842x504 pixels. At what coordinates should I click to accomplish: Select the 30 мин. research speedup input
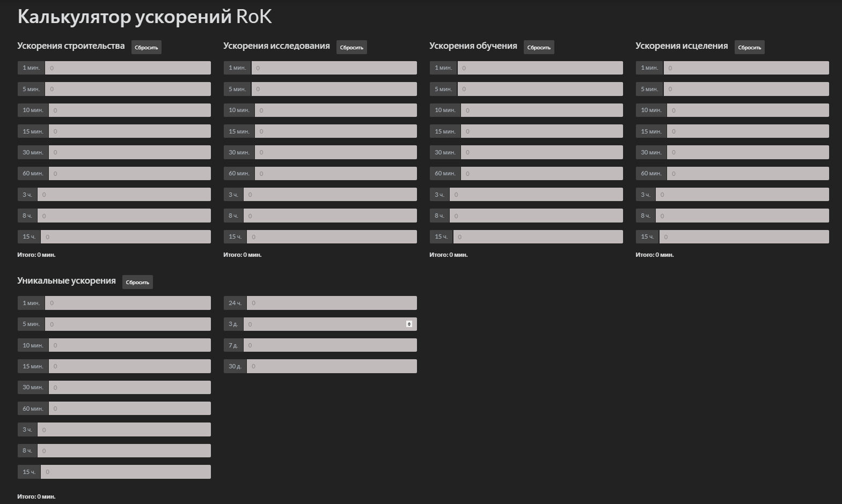tap(336, 152)
